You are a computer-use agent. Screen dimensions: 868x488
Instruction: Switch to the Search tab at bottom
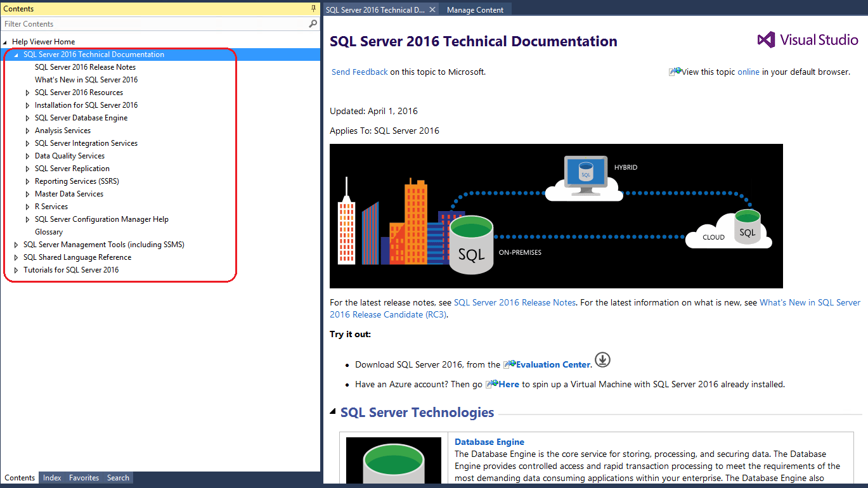pyautogui.click(x=118, y=478)
